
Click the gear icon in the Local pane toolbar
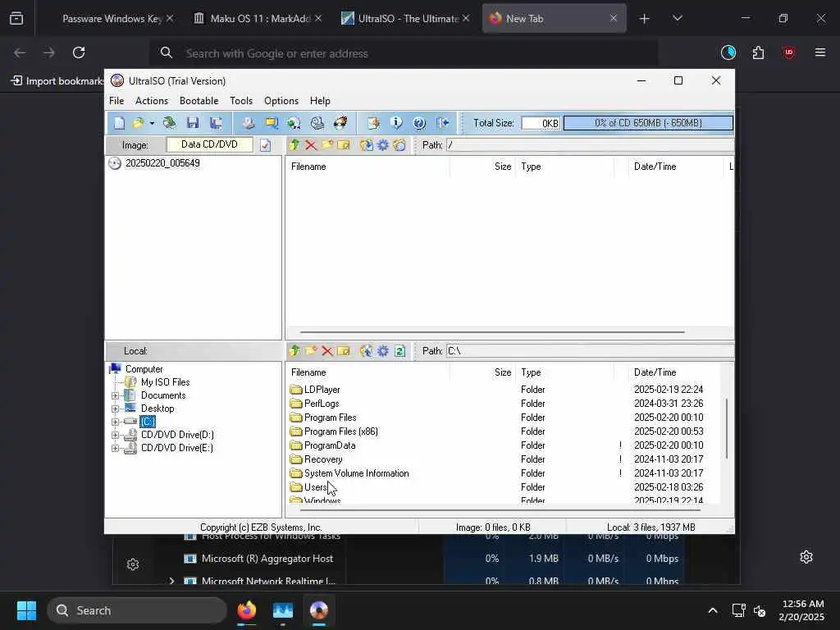(383, 351)
